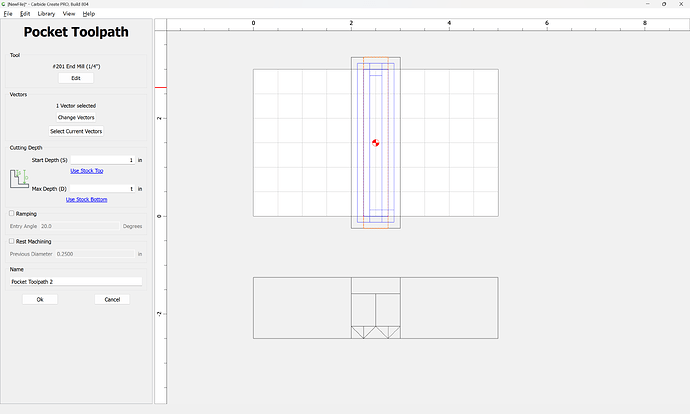690x414 pixels.
Task: Click the Use Stock Bottom link
Action: tap(86, 199)
